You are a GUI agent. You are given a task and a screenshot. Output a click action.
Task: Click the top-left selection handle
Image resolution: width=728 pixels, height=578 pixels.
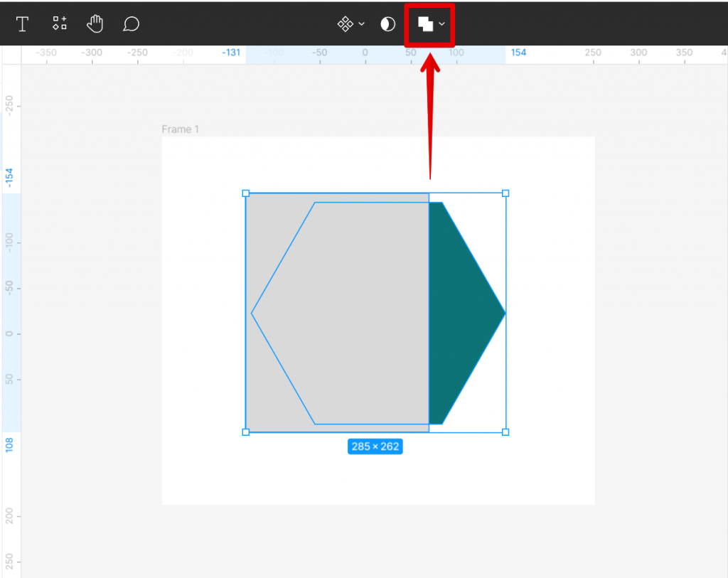[x=246, y=193]
